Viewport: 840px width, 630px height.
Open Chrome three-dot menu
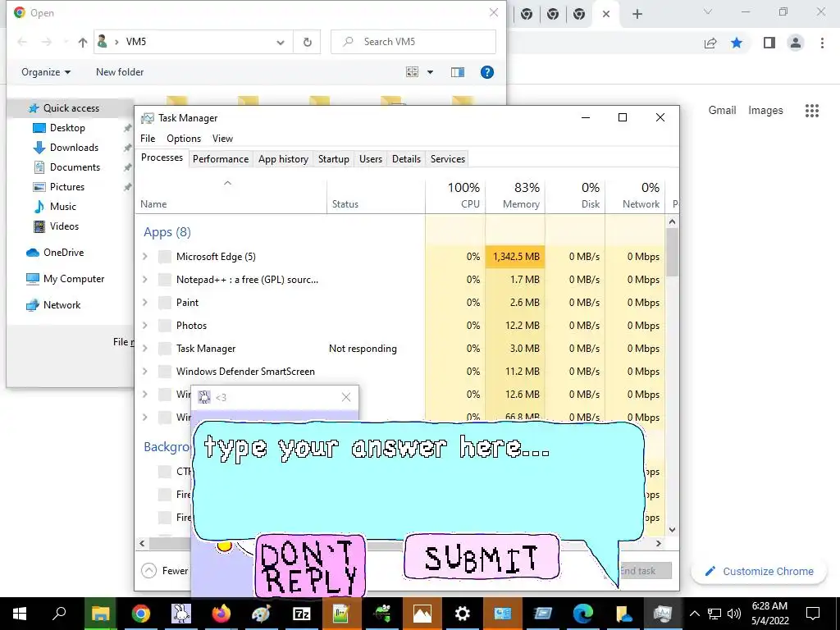822,43
